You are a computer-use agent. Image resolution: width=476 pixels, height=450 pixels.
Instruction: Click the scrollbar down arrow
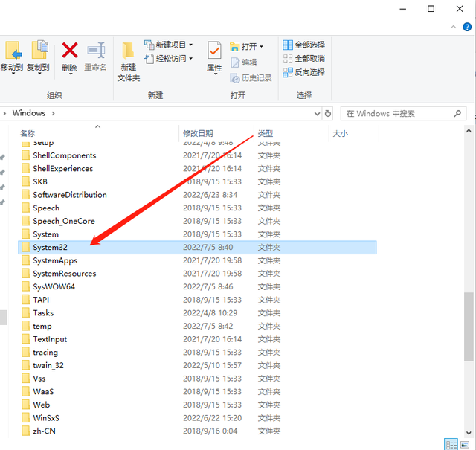pyautogui.click(x=469, y=433)
